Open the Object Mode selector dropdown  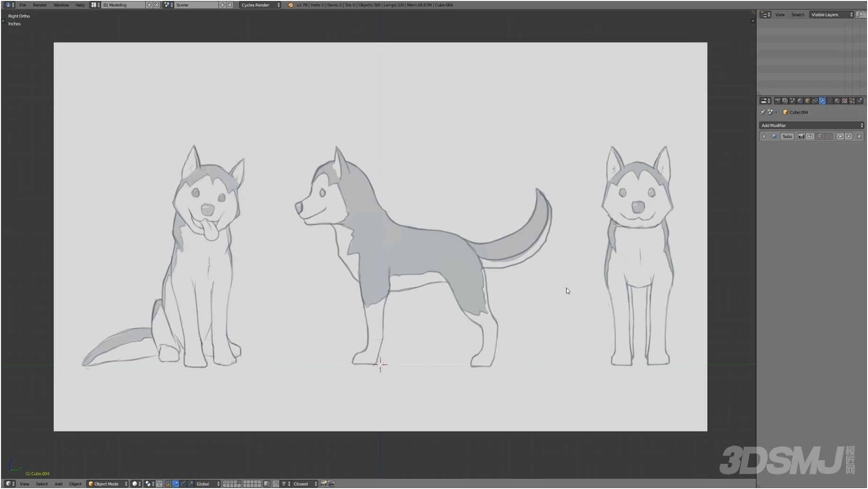click(108, 484)
